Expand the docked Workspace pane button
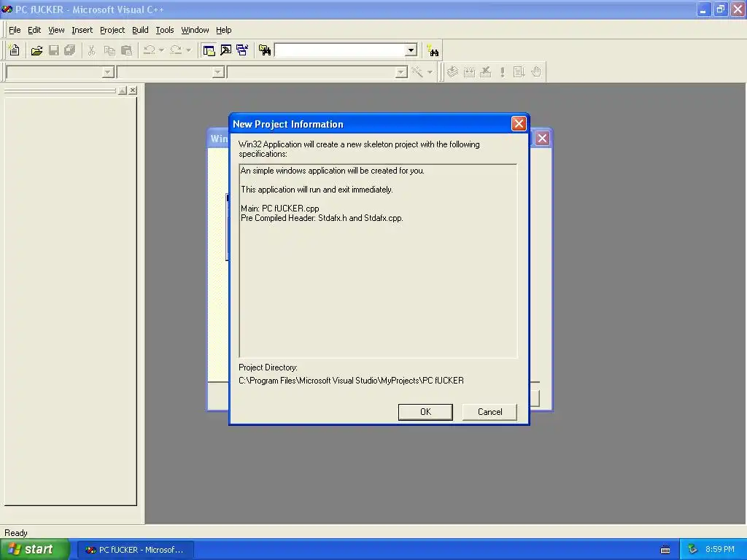The width and height of the screenshot is (747, 560). point(123,90)
